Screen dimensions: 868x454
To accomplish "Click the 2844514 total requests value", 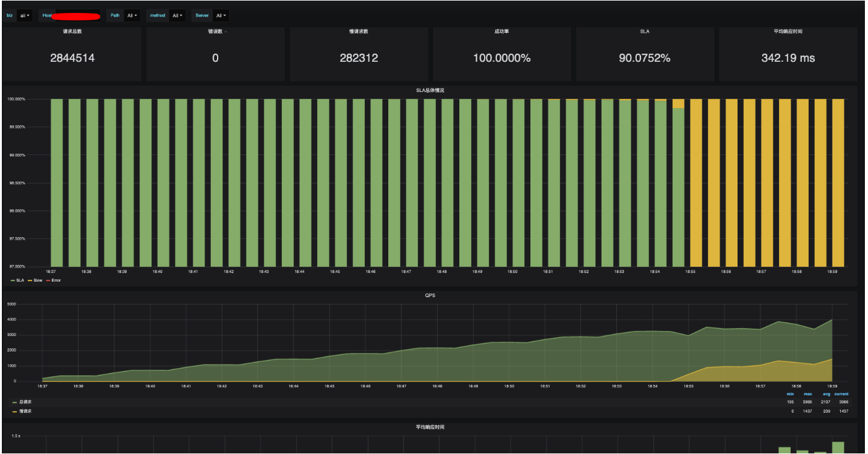I will coord(72,58).
